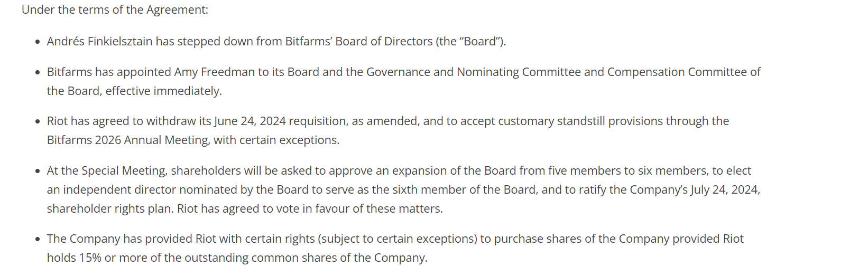Click the name Andrés Finkielsztain
Viewport: 868px width, 276px height.
click(x=99, y=41)
